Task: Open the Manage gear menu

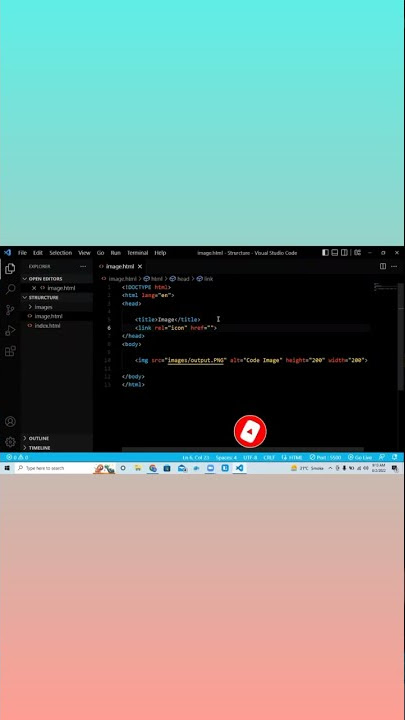Action: point(10,442)
